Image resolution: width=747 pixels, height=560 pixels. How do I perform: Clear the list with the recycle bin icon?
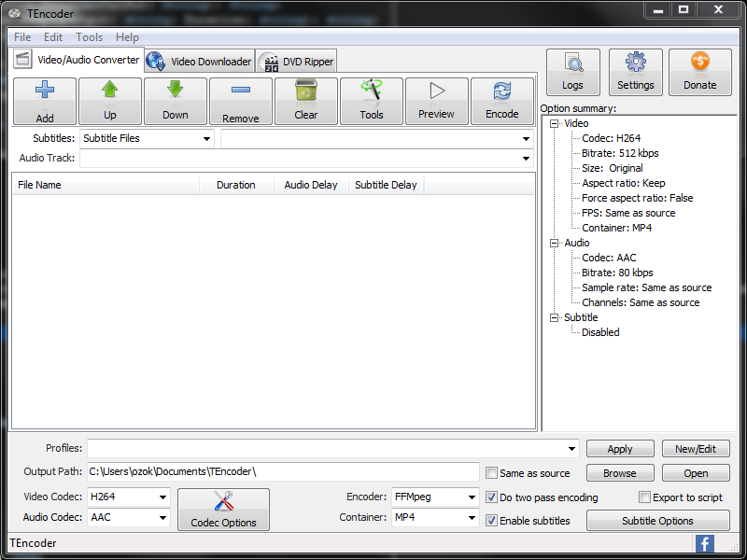coord(305,91)
